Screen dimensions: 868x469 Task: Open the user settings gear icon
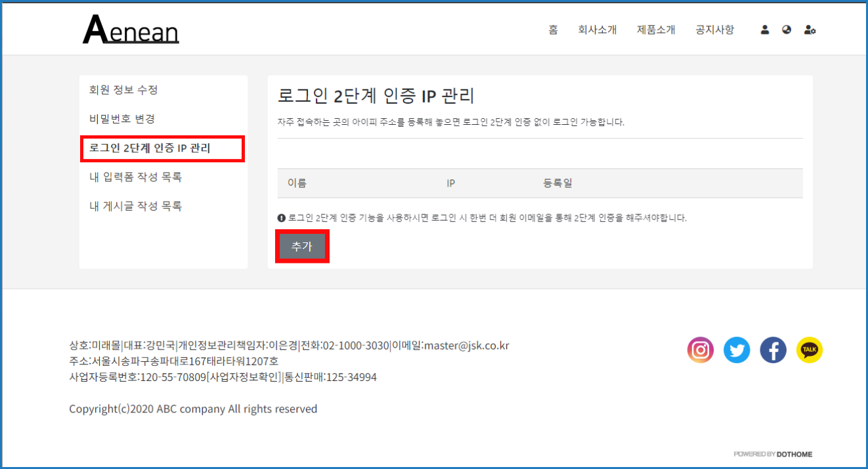point(810,30)
